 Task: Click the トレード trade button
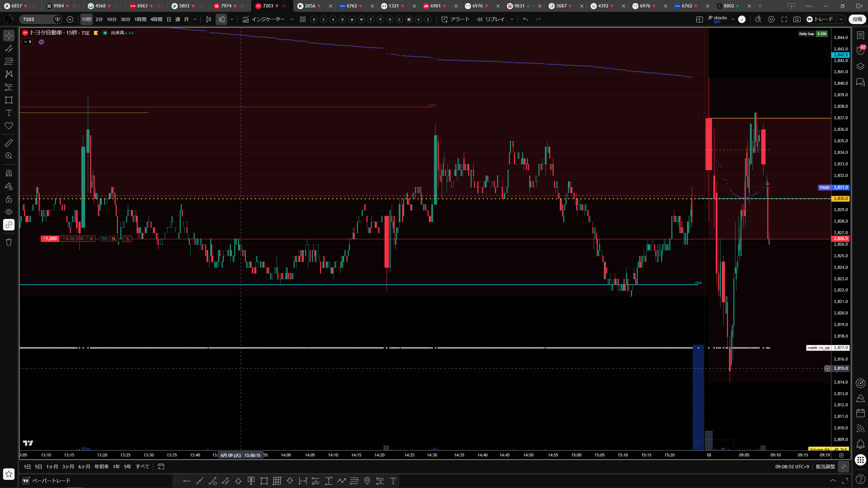coord(821,19)
